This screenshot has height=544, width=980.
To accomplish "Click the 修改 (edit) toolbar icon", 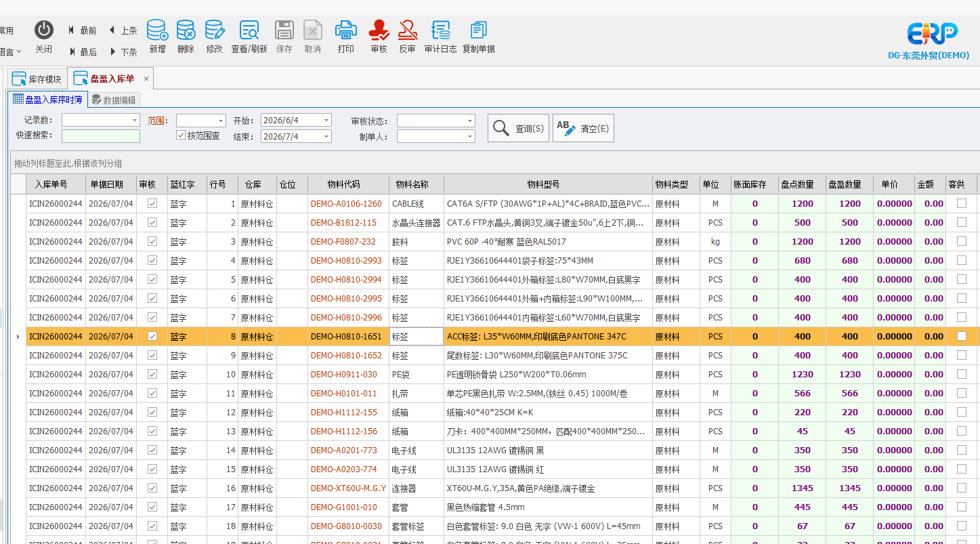I will (215, 30).
